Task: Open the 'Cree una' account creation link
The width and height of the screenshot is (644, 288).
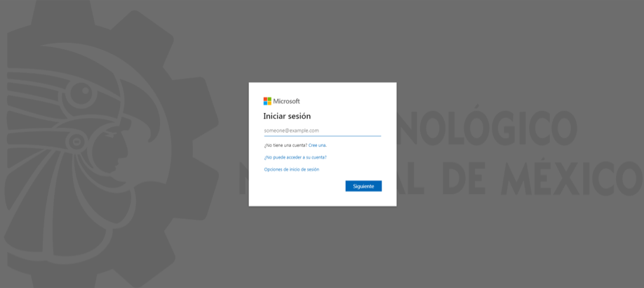Action: pos(318,145)
